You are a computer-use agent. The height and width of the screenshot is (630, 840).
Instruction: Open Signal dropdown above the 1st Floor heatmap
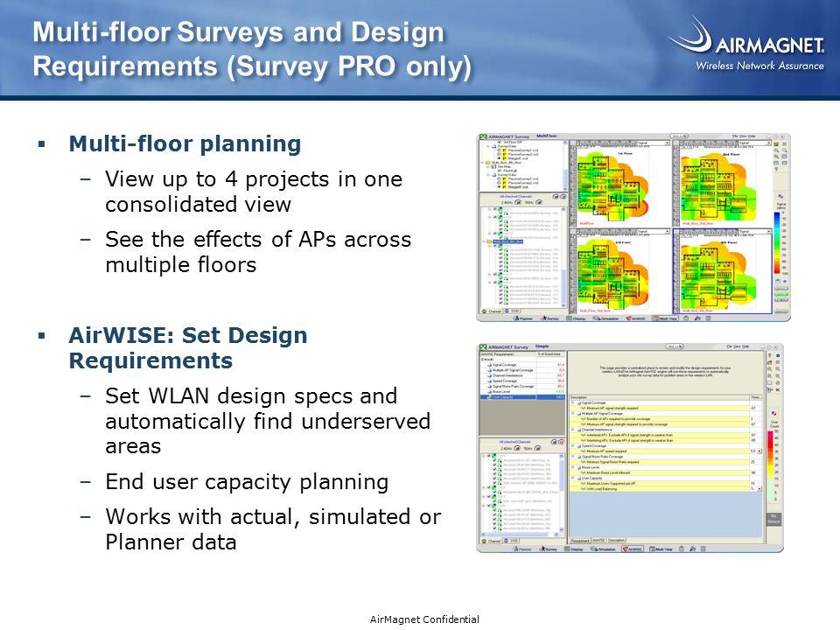click(x=653, y=143)
